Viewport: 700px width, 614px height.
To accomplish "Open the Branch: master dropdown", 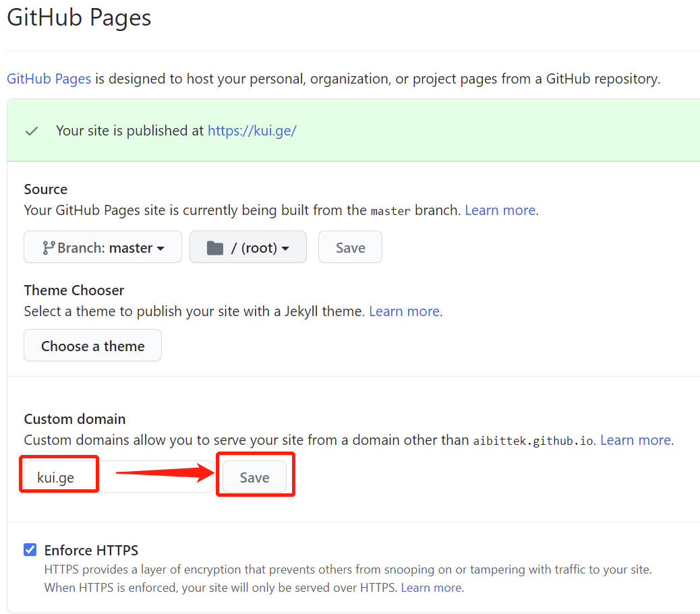I will point(103,247).
